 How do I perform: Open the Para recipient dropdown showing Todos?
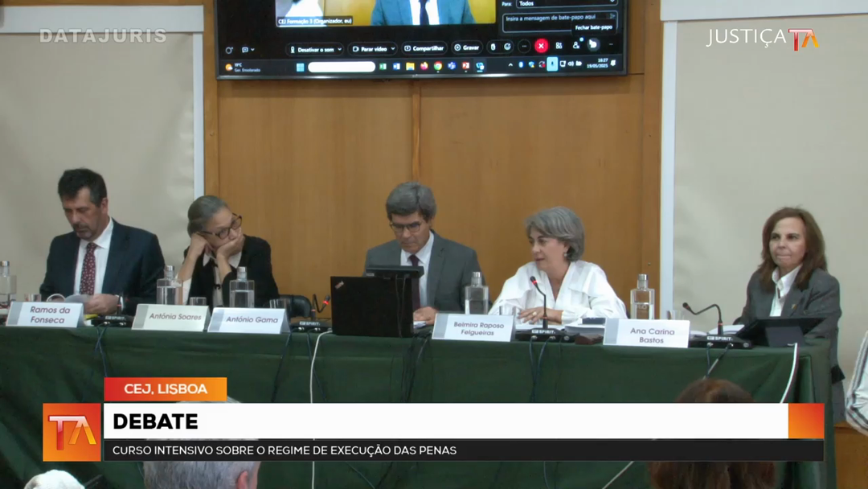(x=564, y=3)
